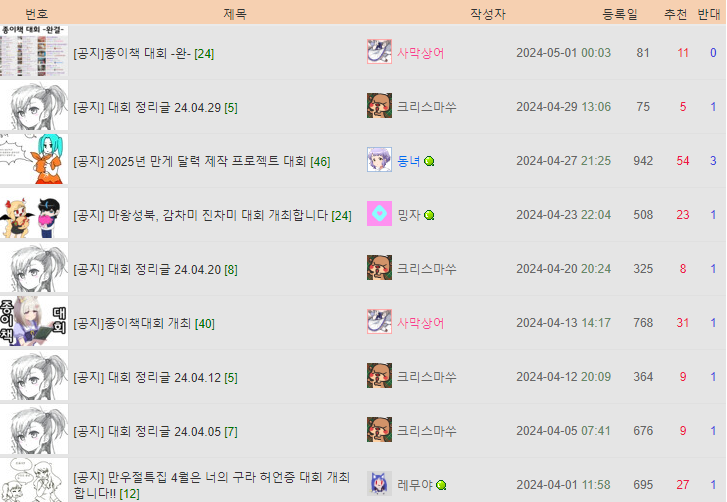Image resolution: width=727 pixels, height=502 pixels.
Task: Click 사막상어's avatar on the 종이책 대회 -완- row
Action: (379, 51)
